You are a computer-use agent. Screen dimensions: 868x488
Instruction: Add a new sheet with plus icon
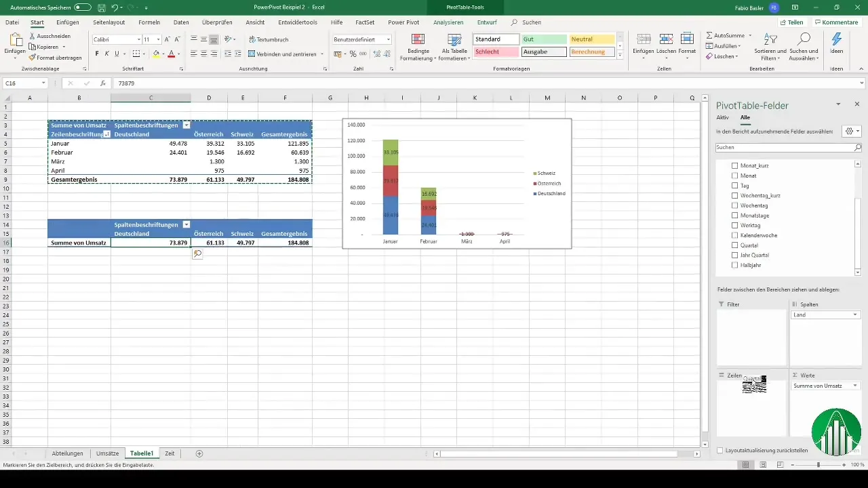[199, 453]
